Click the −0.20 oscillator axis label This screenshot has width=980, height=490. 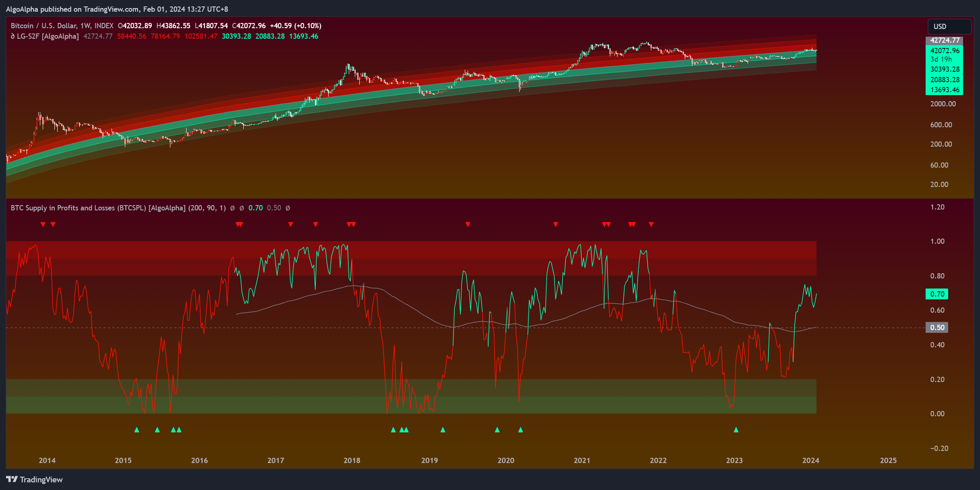[939, 448]
